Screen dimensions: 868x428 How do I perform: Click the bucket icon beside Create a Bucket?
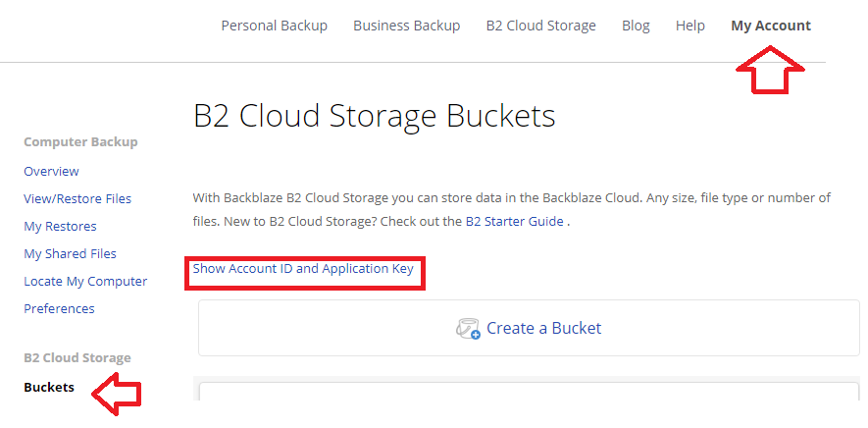pos(468,329)
